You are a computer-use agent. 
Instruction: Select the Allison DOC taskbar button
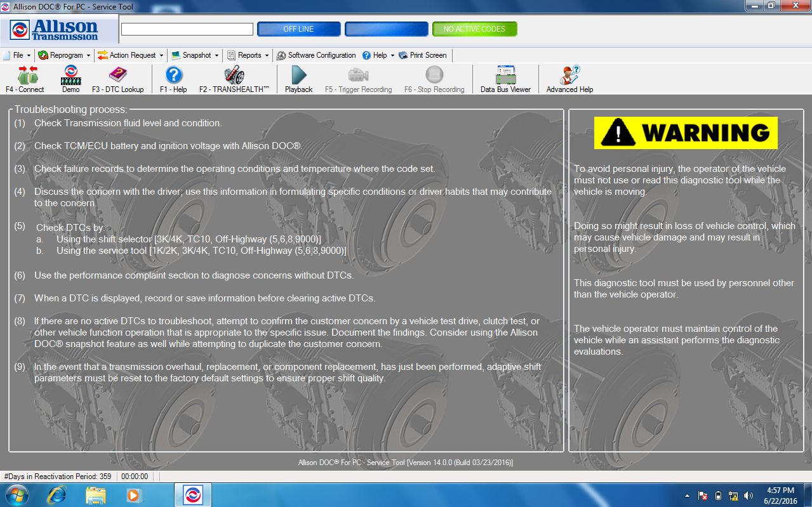pyautogui.click(x=193, y=495)
